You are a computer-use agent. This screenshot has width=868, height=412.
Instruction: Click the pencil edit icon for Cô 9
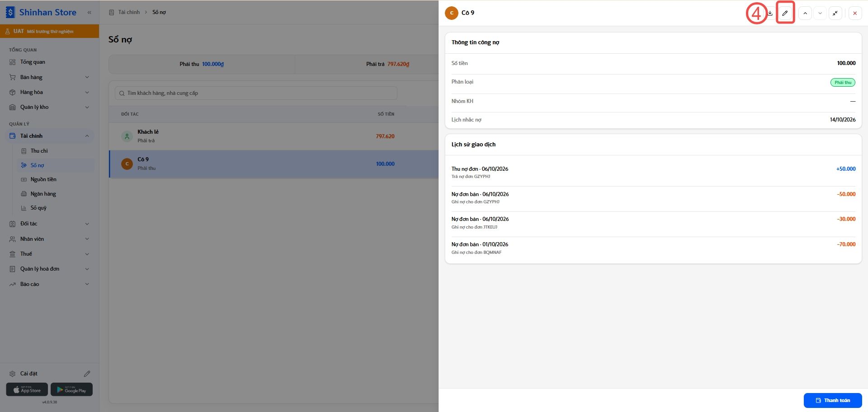pos(785,13)
